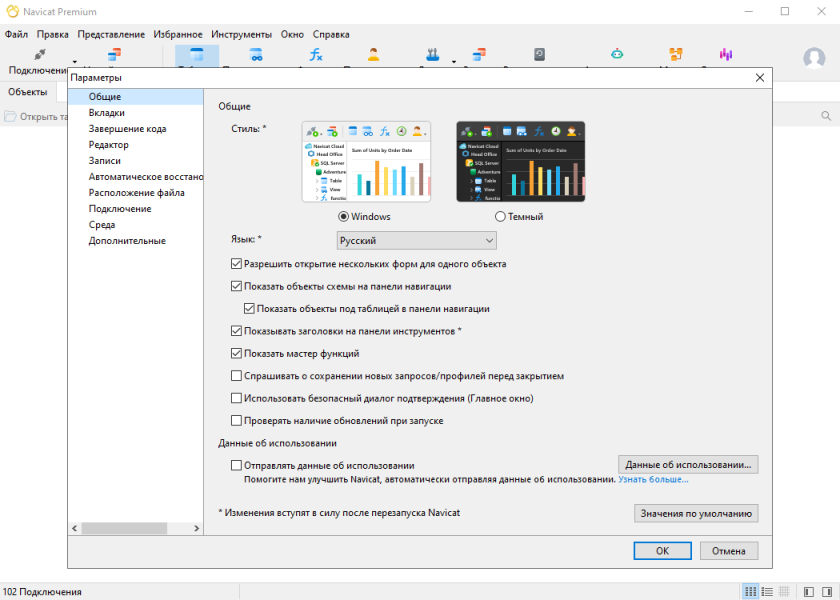Enable Проверять наличие обновлений при запуске
Image resolution: width=840 pixels, height=600 pixels.
(236, 421)
